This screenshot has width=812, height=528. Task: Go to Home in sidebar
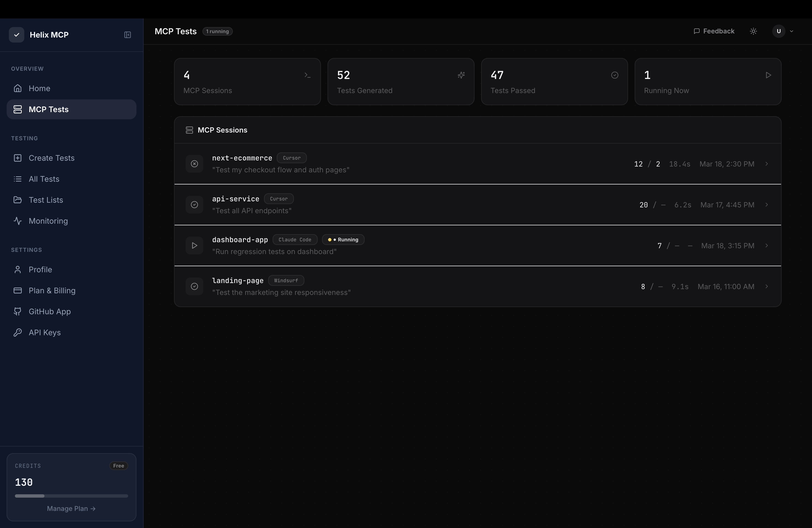click(x=39, y=88)
